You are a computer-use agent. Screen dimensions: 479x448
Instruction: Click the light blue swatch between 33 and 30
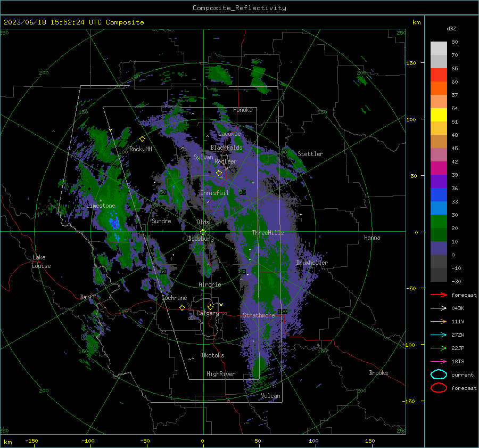point(439,208)
